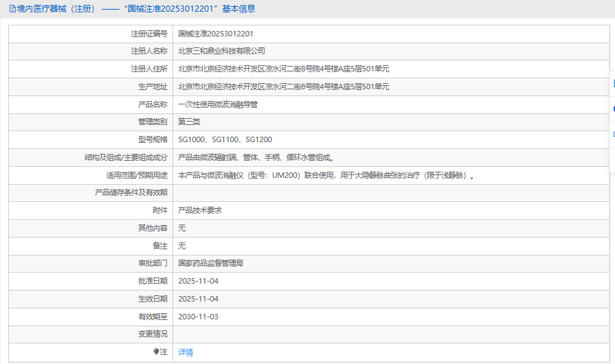Select the expiry date 2030-11-03

199,317
